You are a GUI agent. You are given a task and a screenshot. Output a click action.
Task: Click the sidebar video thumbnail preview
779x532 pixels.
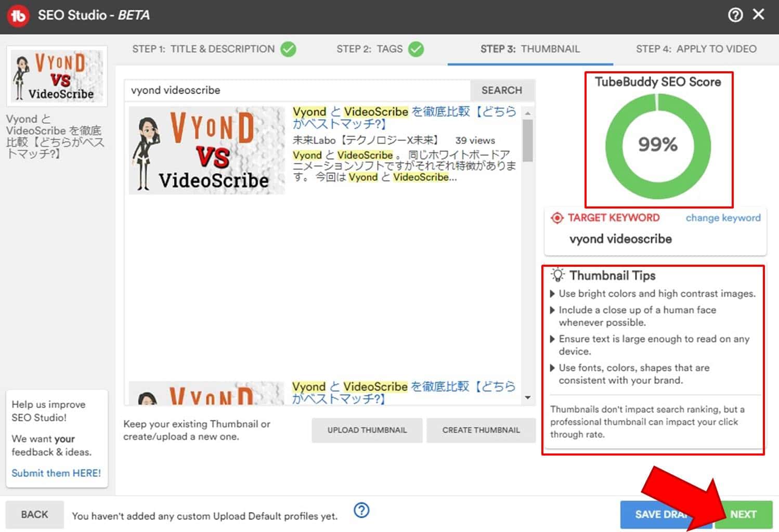[x=57, y=76]
